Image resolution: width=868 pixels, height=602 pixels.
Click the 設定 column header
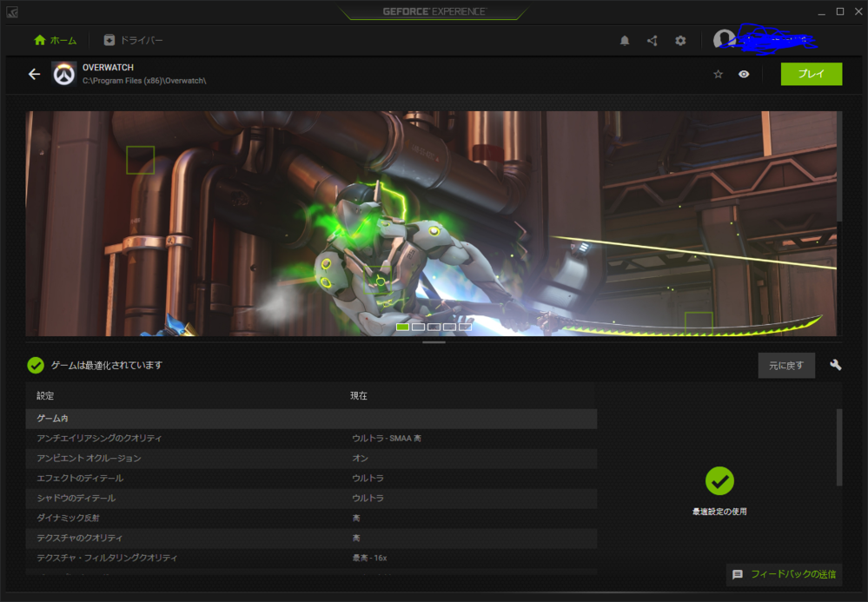click(45, 395)
